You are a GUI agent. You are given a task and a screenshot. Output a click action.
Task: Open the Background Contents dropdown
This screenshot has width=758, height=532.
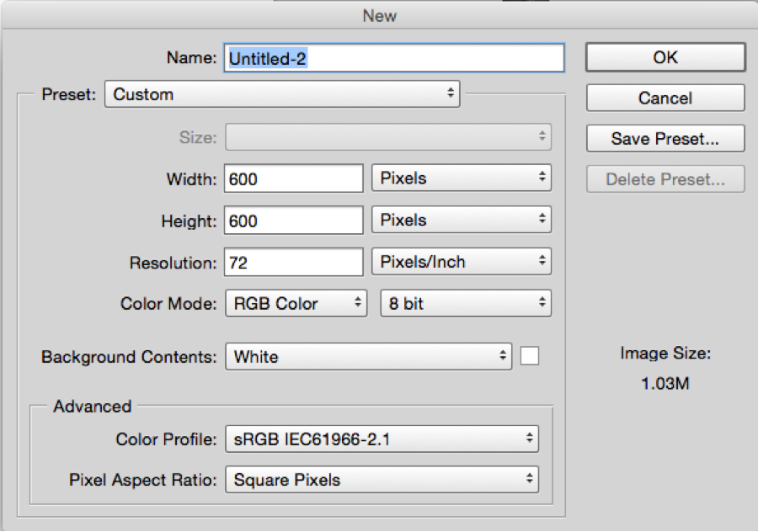coord(368,356)
